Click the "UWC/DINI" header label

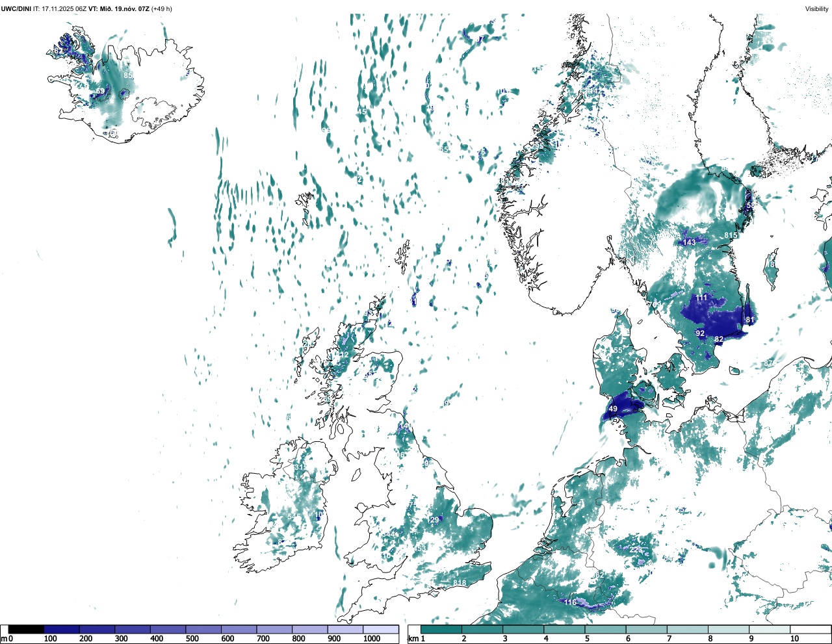click(x=16, y=8)
